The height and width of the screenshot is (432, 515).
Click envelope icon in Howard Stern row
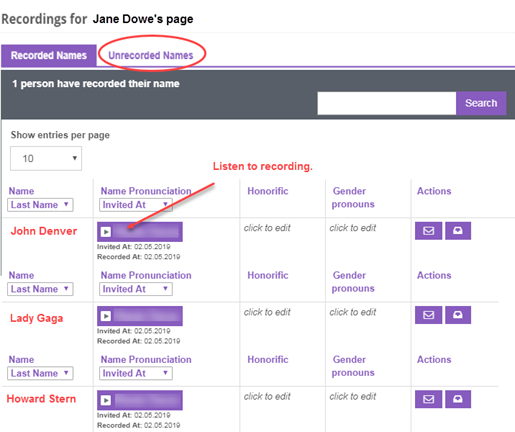428,399
